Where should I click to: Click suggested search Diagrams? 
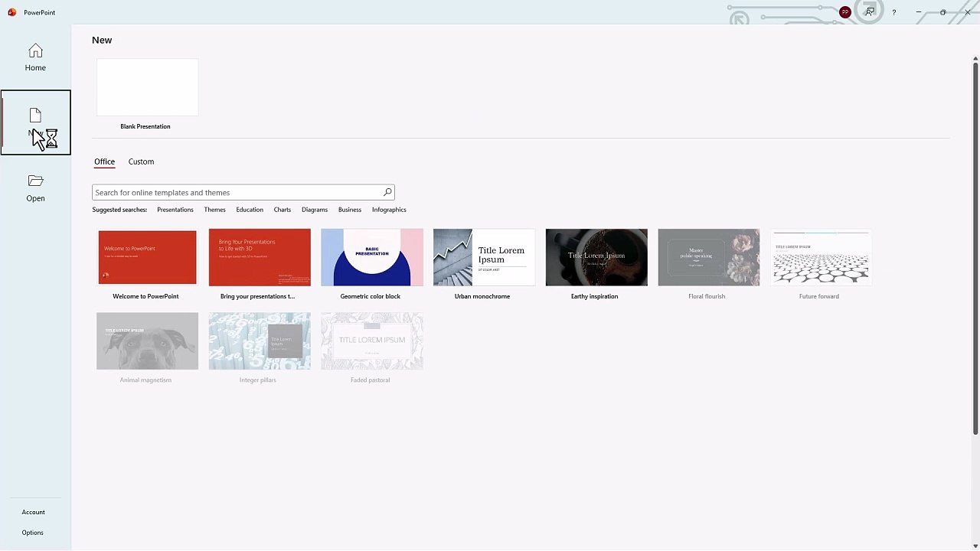(315, 210)
